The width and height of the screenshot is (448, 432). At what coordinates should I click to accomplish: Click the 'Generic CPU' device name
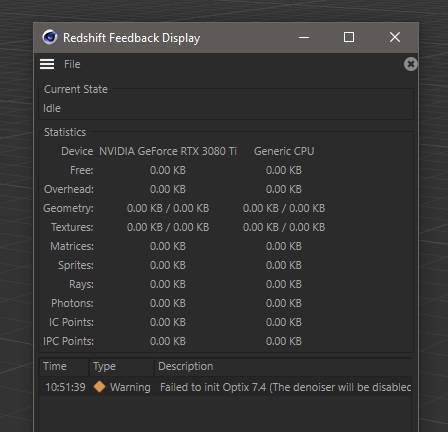click(x=284, y=151)
